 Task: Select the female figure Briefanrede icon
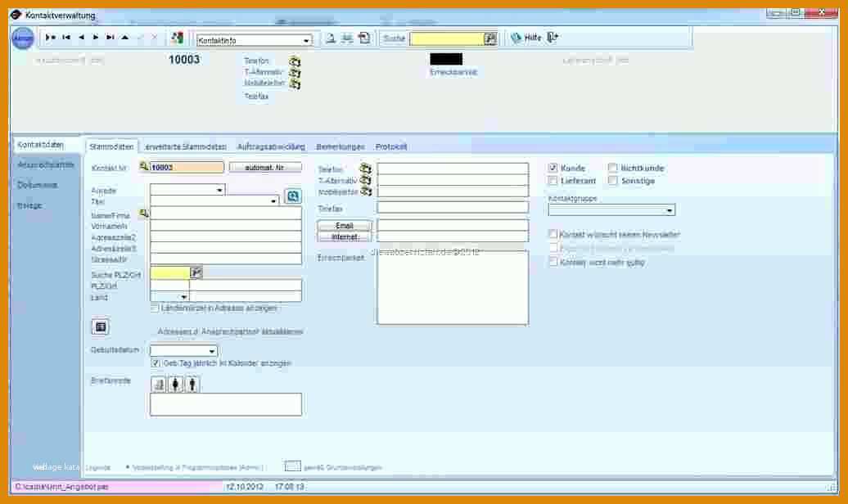point(176,385)
